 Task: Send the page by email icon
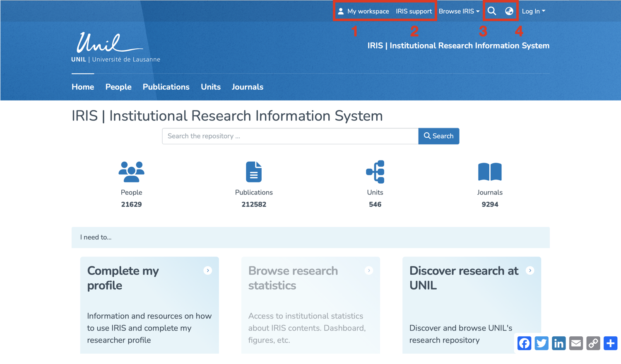(x=576, y=343)
